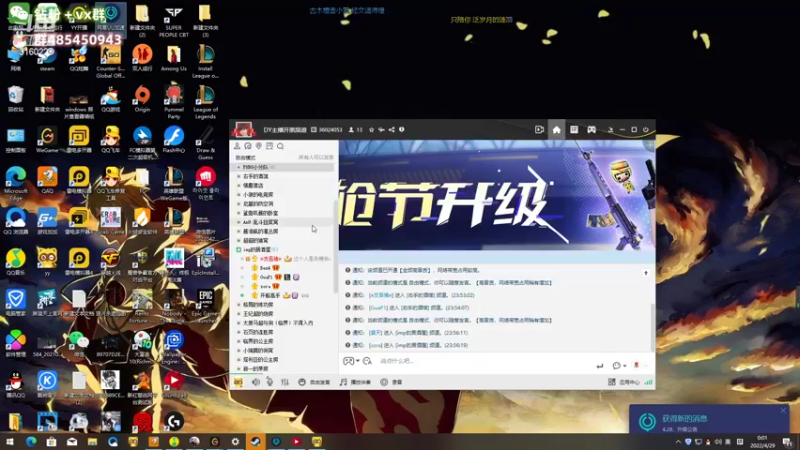
Task: Open the home tab in YY window
Action: point(556,130)
